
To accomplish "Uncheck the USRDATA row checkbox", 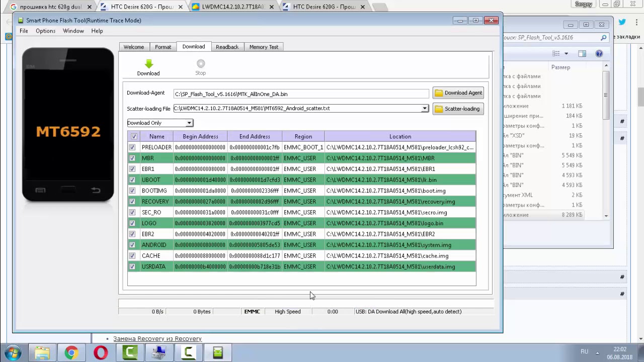I will (x=132, y=266).
